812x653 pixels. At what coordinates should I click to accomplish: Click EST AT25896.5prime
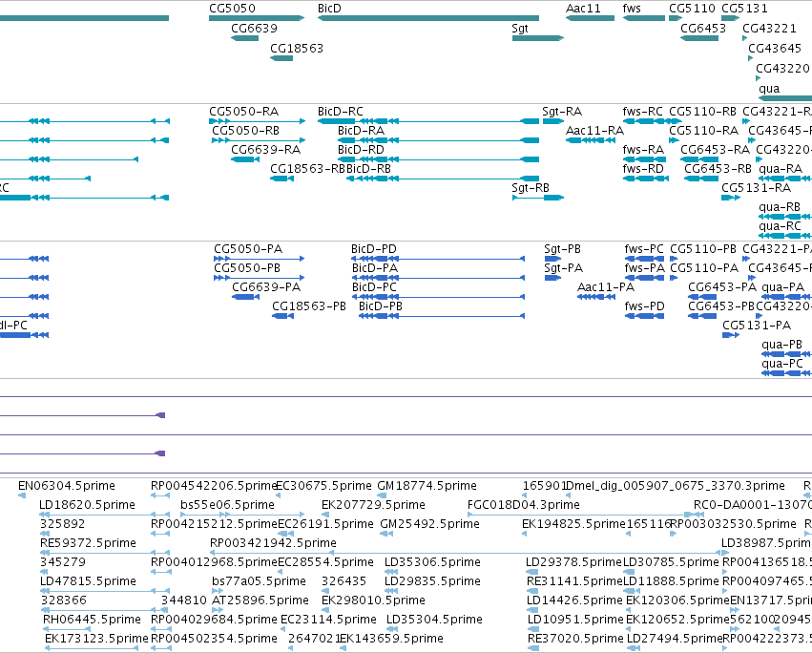click(x=218, y=610)
